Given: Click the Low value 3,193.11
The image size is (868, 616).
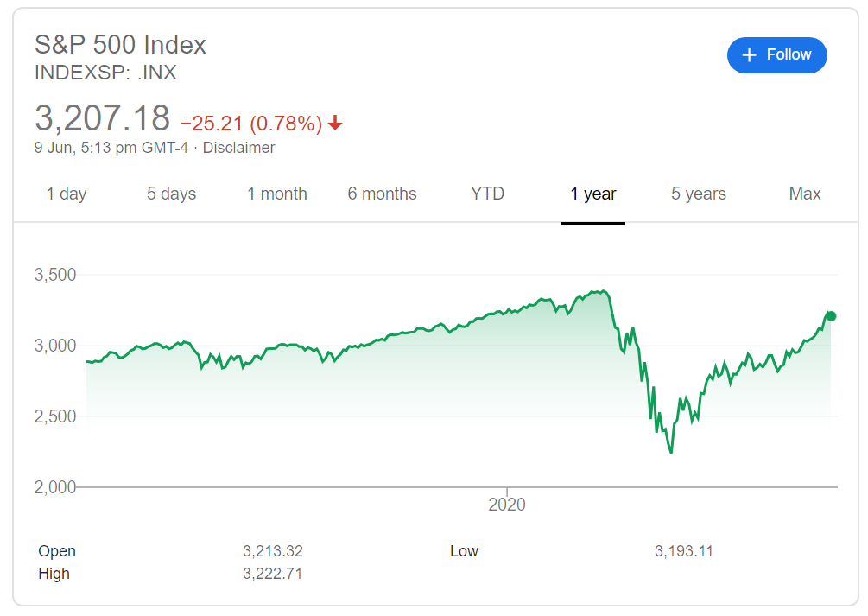Looking at the screenshot, I should pyautogui.click(x=684, y=551).
